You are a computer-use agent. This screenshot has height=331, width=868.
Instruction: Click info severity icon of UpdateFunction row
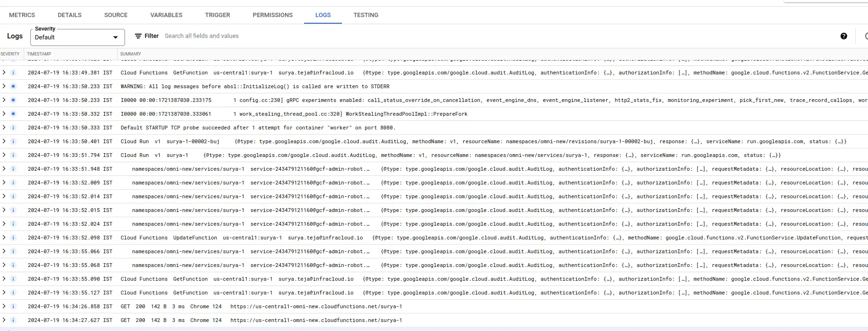[x=13, y=238]
